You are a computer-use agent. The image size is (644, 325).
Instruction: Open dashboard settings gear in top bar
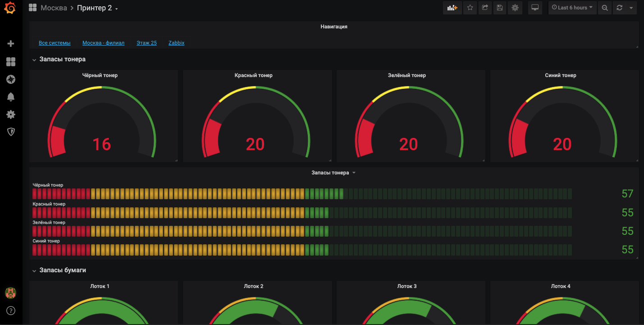coord(515,8)
